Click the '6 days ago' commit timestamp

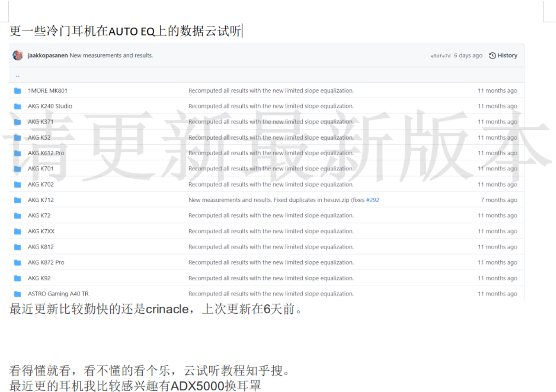tap(468, 56)
